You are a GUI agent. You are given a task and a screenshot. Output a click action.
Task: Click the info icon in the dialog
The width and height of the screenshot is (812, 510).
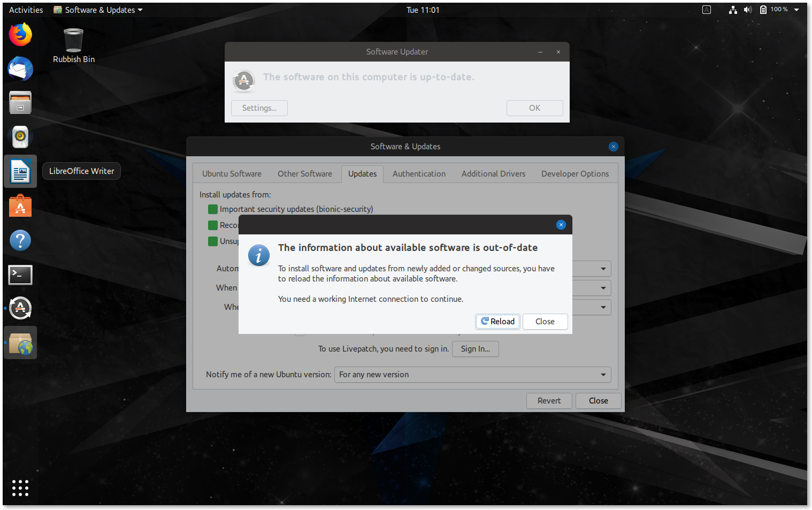tap(259, 256)
